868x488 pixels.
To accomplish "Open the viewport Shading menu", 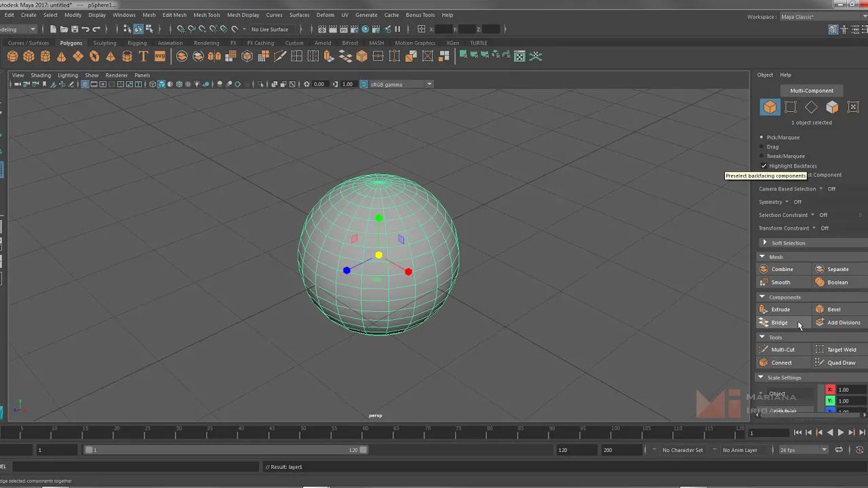I will 41,75.
